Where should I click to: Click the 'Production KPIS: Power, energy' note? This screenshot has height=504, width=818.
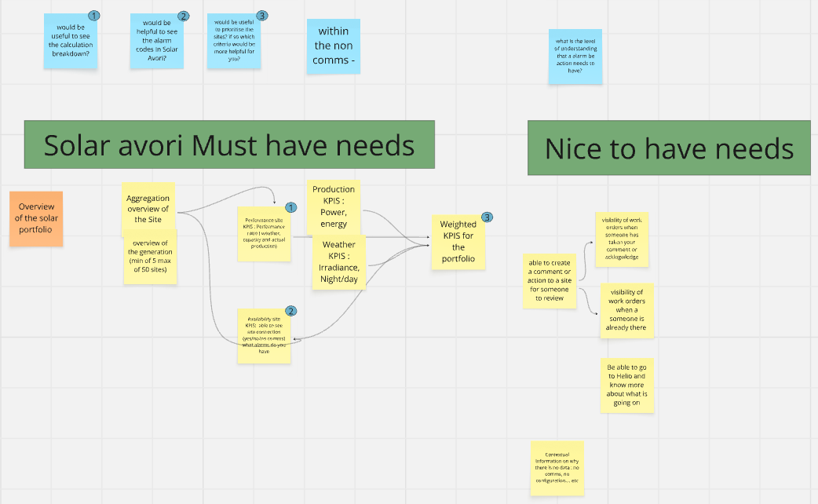tap(334, 206)
